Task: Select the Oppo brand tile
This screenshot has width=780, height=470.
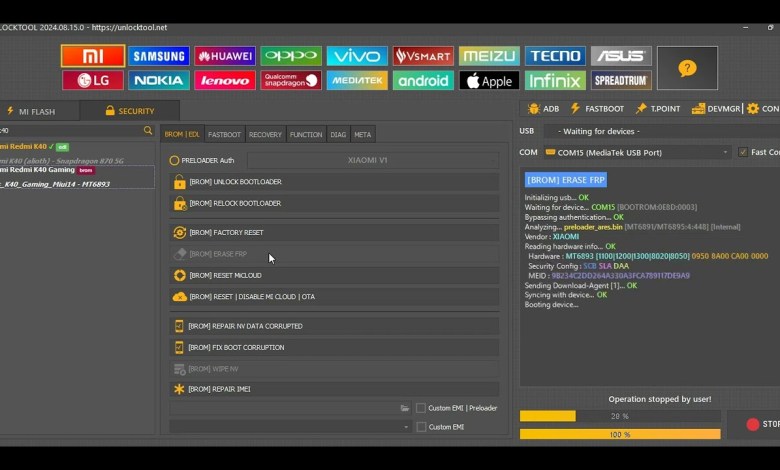Action: coord(291,56)
